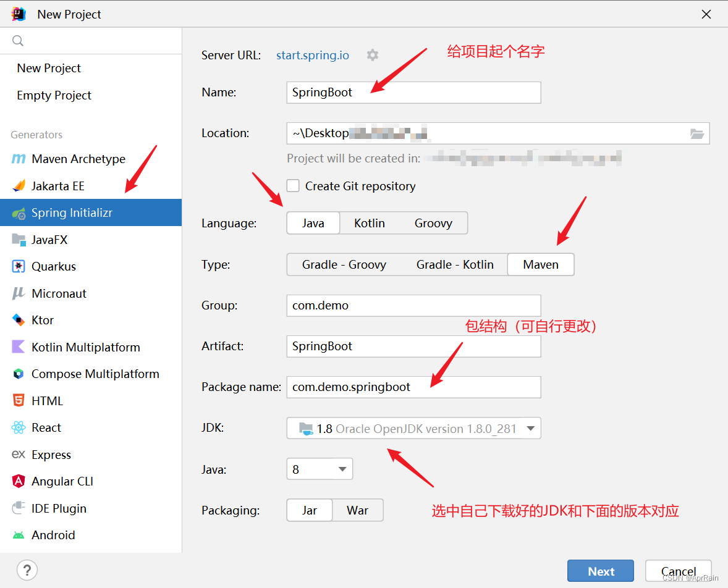Choose Maven build type
Viewport: 728px width, 588px height.
(541, 264)
